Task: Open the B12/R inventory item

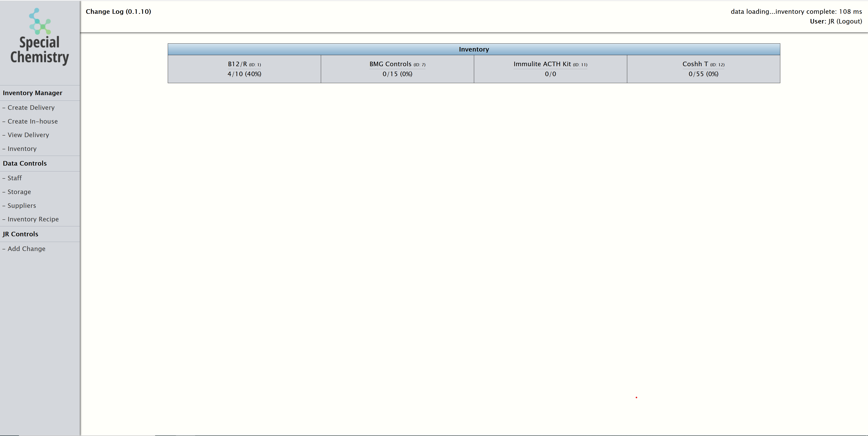Action: click(x=244, y=69)
